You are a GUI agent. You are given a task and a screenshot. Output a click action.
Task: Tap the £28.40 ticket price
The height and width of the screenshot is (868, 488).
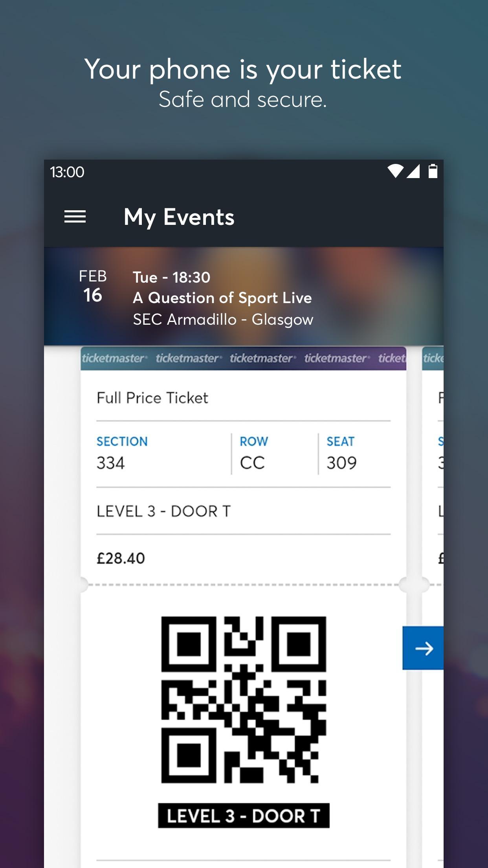coord(121,557)
